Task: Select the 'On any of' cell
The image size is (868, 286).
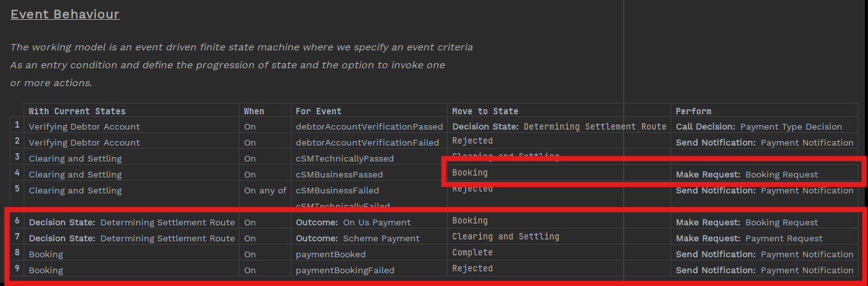Action: pos(265,190)
